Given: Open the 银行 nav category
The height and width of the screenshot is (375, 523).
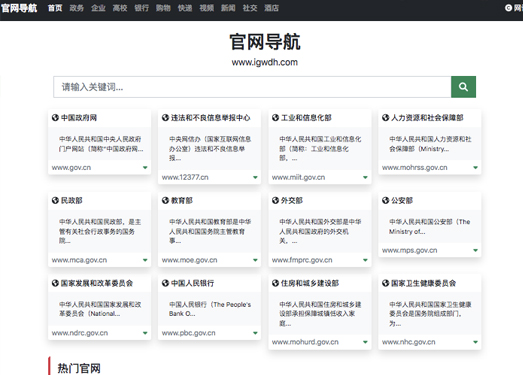Looking at the screenshot, I should 142,8.
